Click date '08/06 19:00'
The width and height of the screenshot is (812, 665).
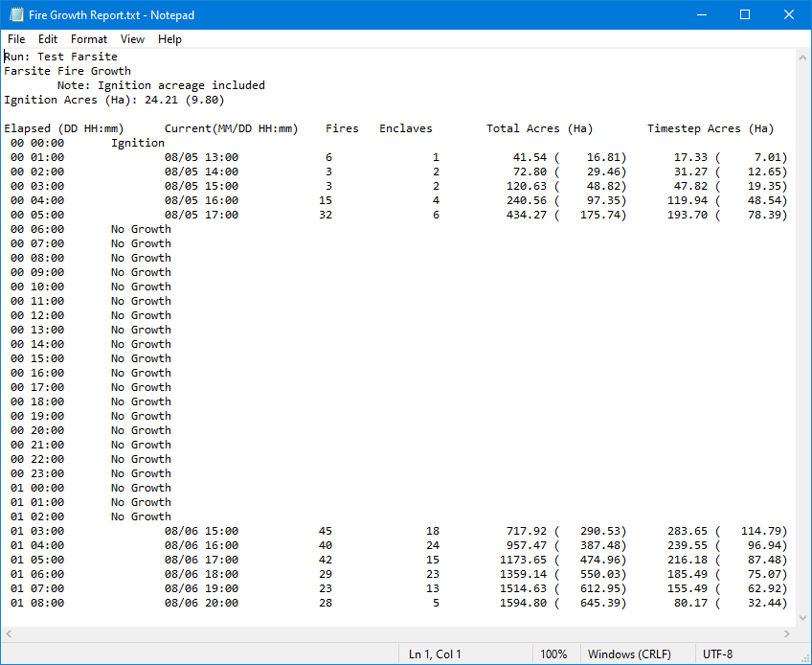click(x=201, y=588)
